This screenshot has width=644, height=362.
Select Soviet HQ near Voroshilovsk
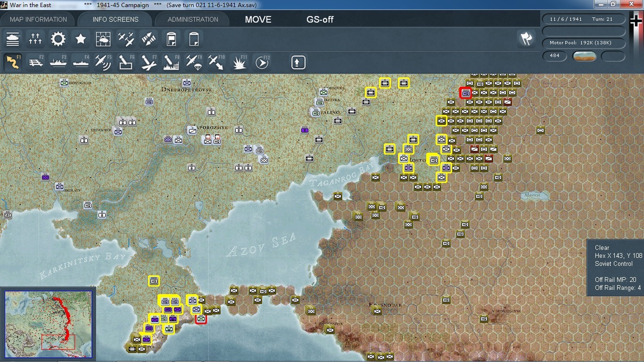click(484, 319)
